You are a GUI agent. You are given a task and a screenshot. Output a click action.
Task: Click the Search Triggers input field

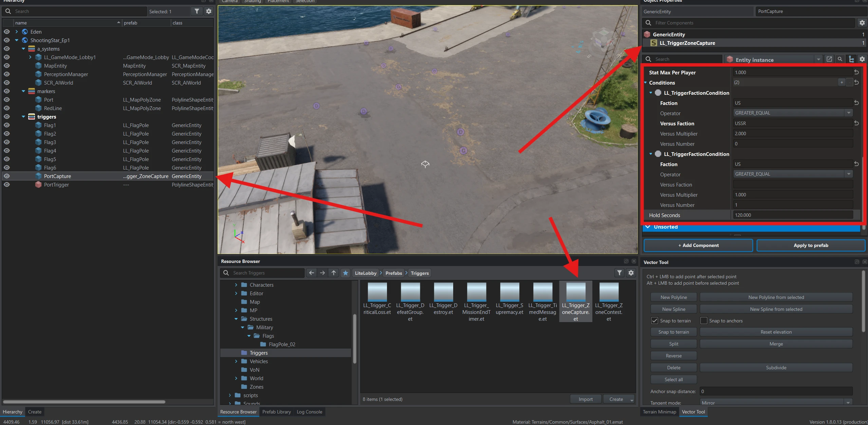(262, 273)
